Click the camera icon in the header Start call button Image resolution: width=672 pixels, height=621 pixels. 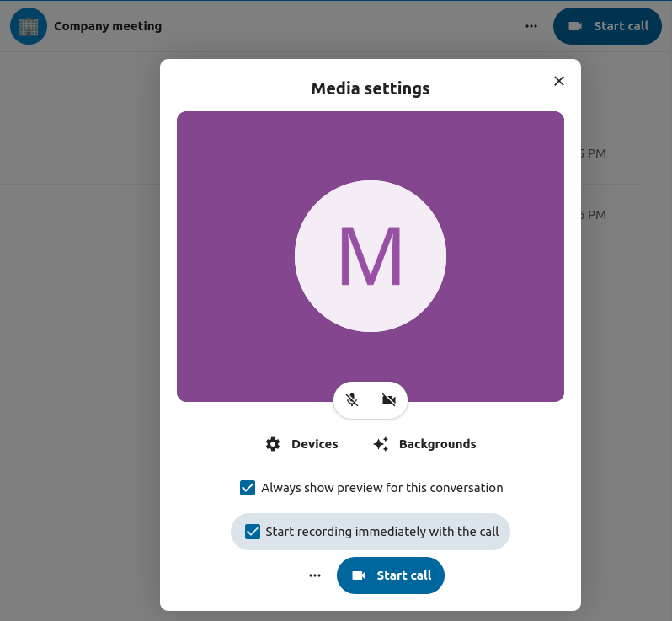tap(575, 26)
